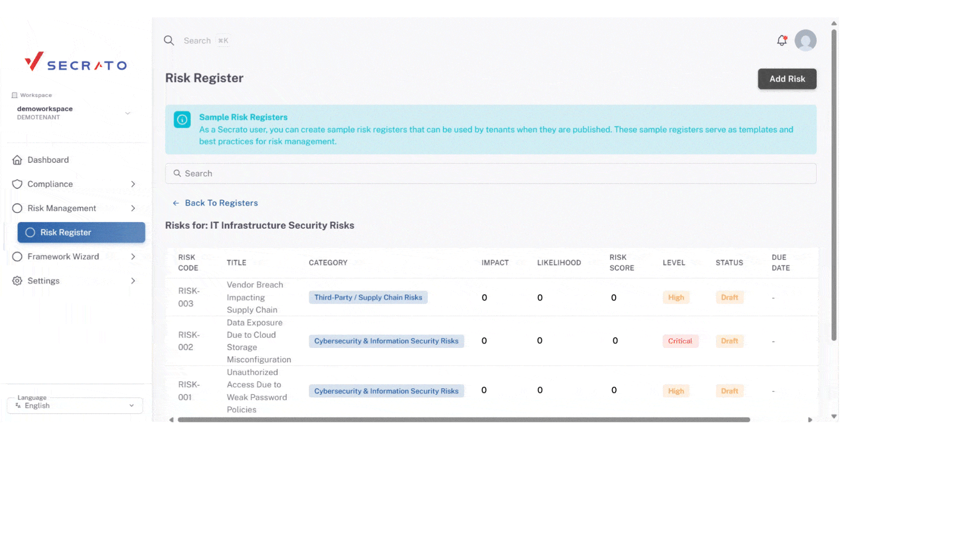The width and height of the screenshot is (980, 551).
Task: Click the Compliance shield icon
Action: 17,184
